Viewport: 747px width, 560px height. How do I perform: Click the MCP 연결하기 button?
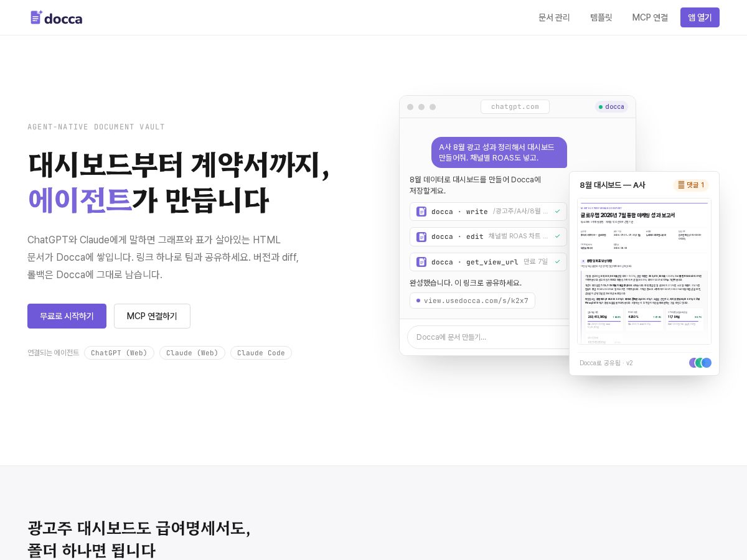[152, 316]
